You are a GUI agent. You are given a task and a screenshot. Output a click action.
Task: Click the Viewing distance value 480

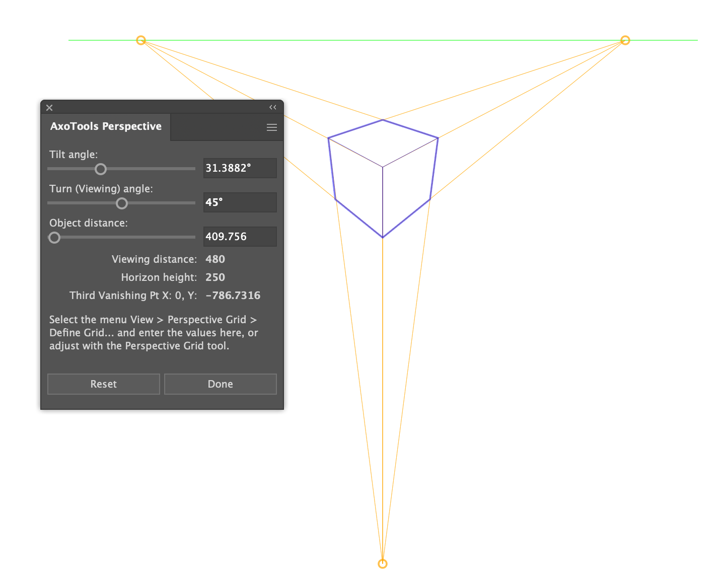coord(215,259)
